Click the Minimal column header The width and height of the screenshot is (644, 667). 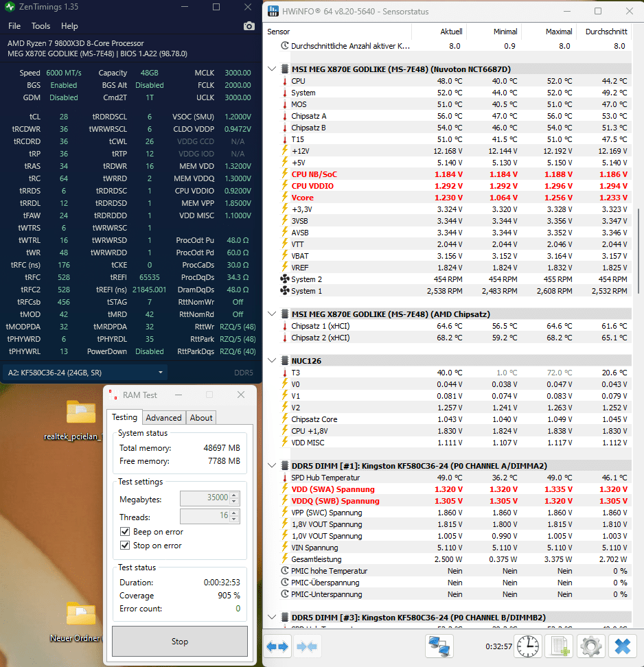coord(494,32)
